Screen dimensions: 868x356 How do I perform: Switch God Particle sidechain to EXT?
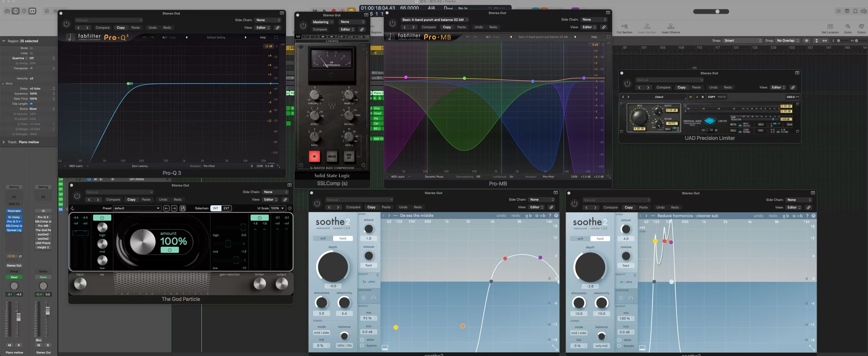click(226, 209)
